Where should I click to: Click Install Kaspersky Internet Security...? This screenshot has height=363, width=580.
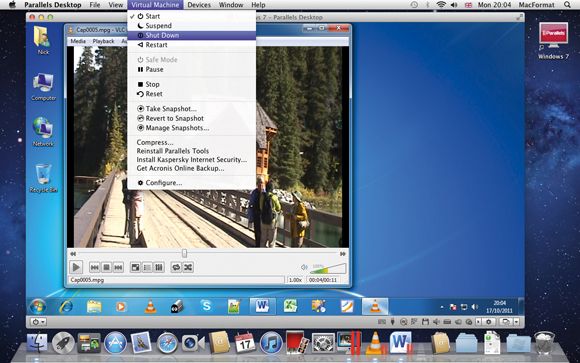point(192,159)
